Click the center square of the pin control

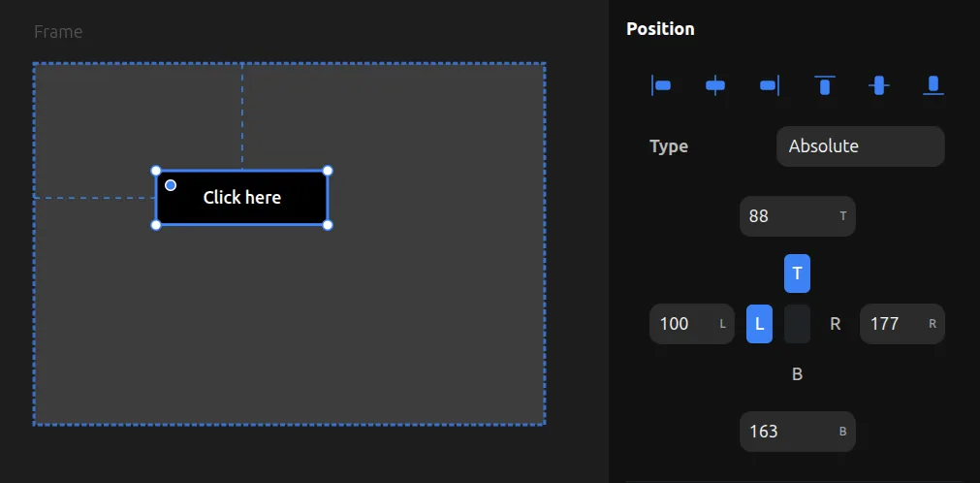(797, 324)
